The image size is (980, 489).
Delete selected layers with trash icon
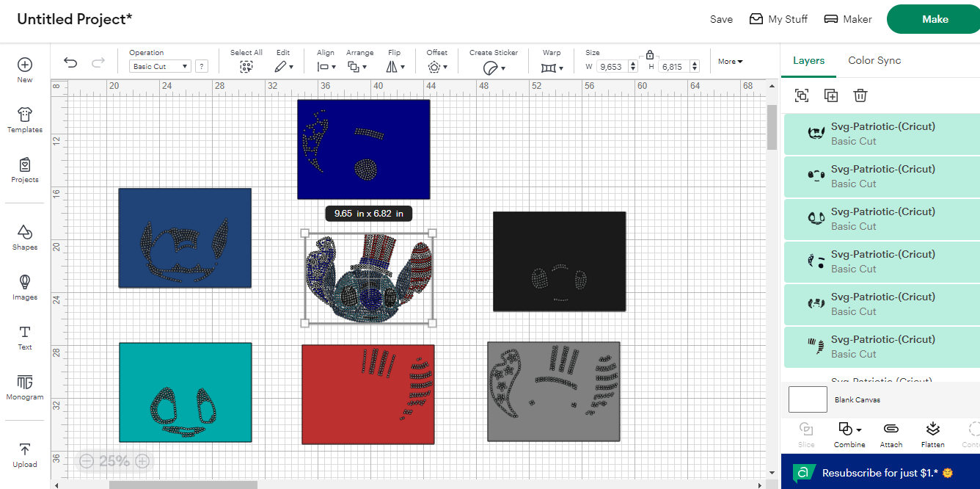click(860, 95)
